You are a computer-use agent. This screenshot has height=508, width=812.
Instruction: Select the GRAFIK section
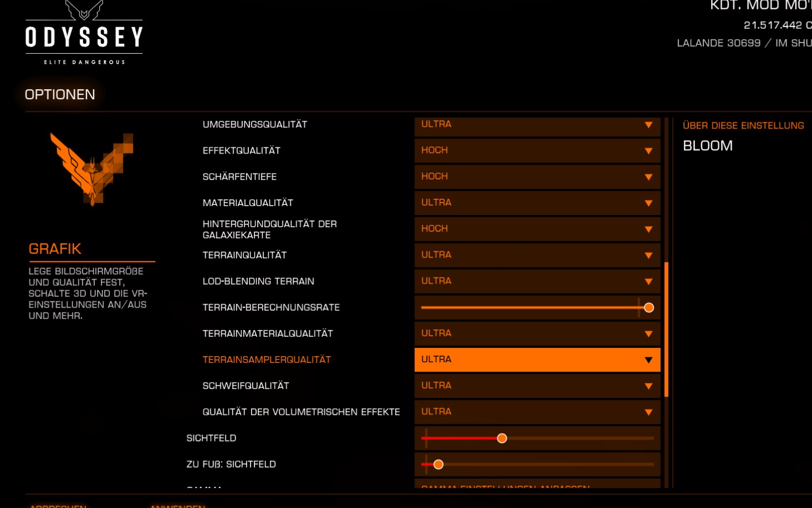tap(55, 248)
